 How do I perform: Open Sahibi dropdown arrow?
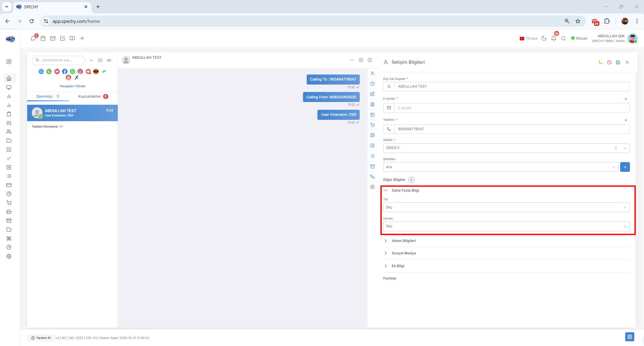pyautogui.click(x=625, y=148)
